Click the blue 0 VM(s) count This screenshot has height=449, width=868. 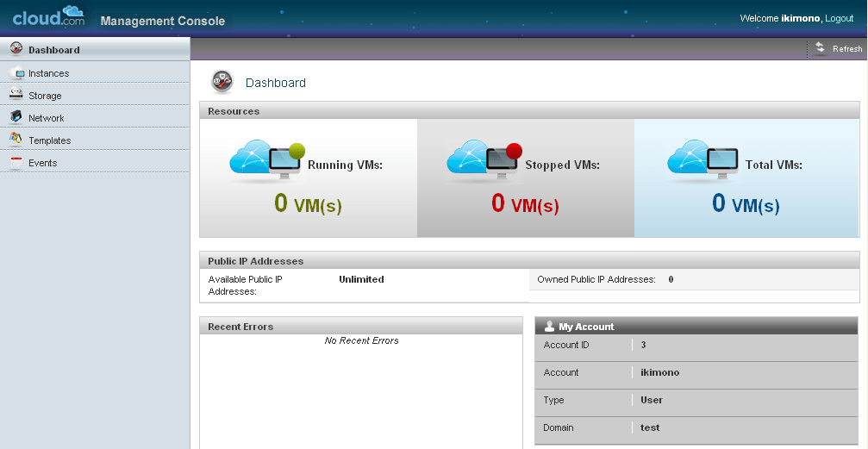tap(746, 203)
